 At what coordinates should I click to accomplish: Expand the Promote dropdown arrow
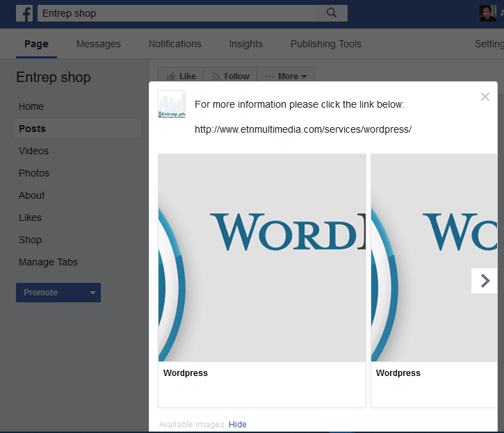coord(92,293)
